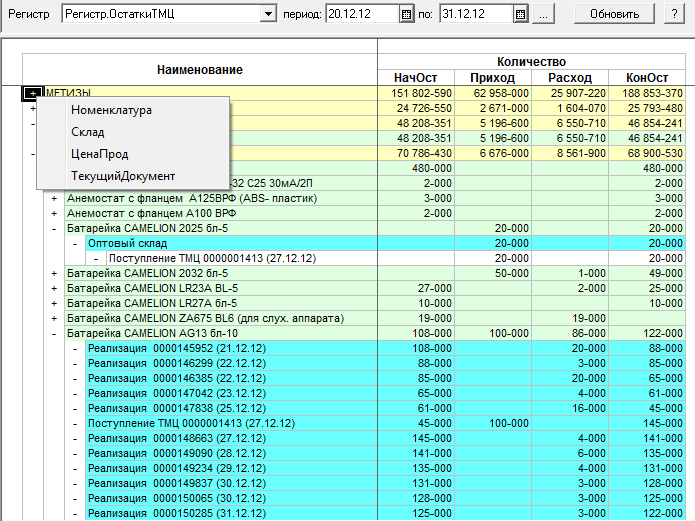Choose Номенклатура from the context menu
The image size is (695, 521).
click(112, 110)
